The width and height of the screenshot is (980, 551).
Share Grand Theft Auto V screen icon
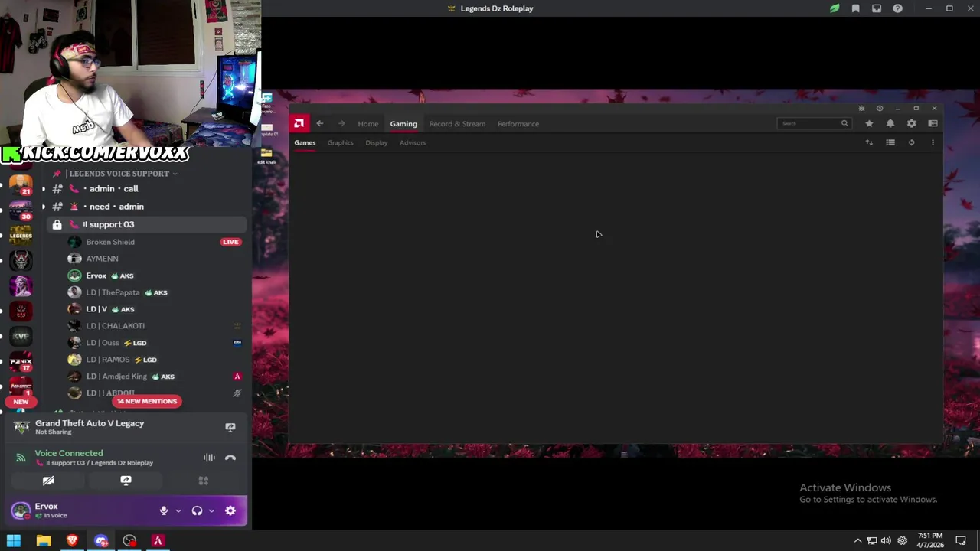point(230,427)
